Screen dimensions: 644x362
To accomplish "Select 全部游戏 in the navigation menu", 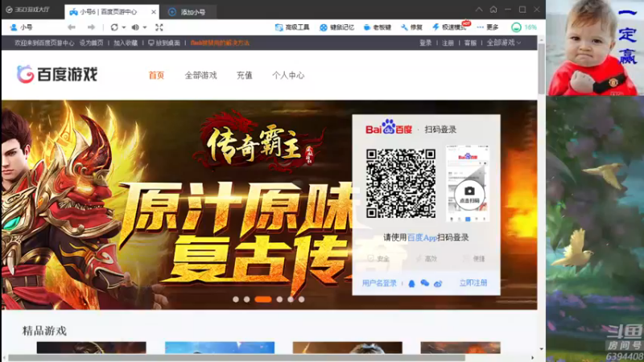I will 200,75.
